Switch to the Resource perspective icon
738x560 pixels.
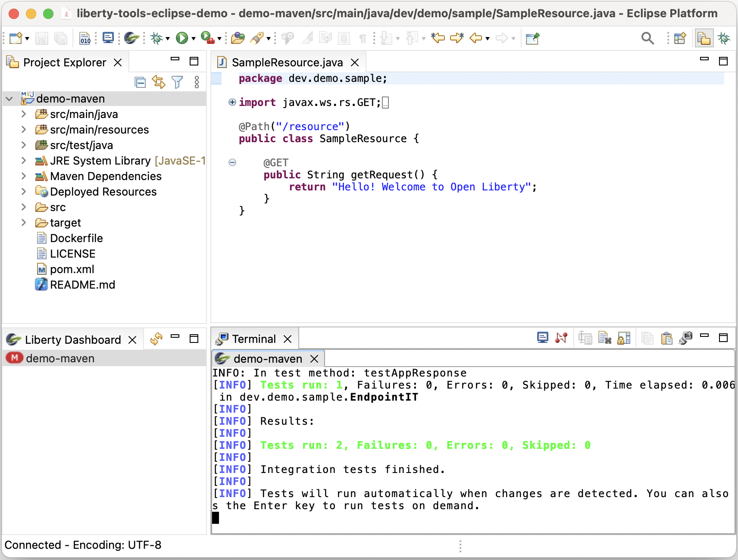704,38
